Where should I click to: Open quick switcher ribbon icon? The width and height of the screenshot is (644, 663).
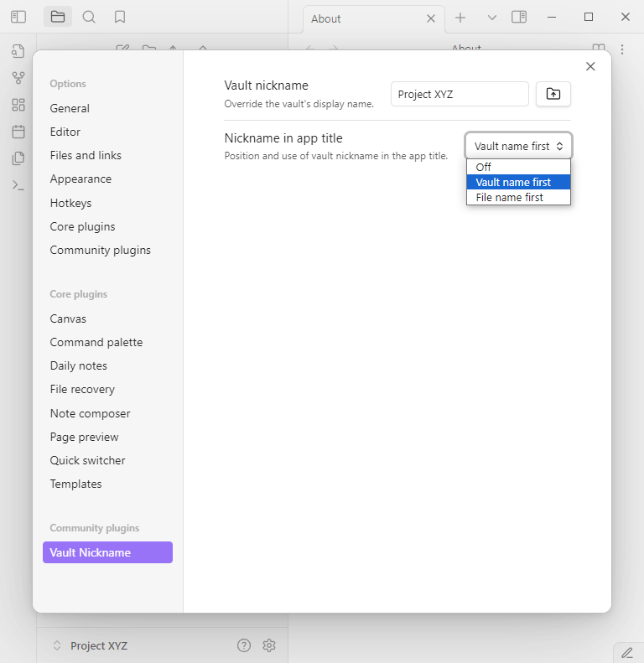18,51
